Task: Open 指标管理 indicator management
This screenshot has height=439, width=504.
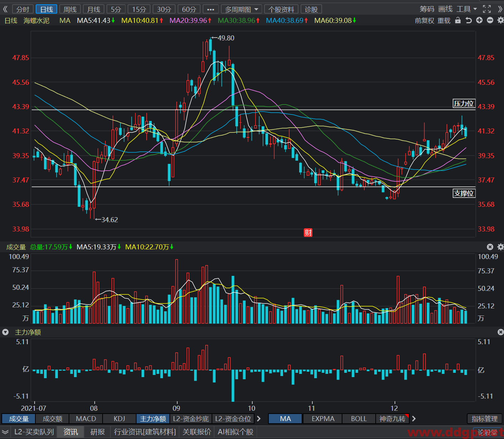Action: tap(485, 419)
